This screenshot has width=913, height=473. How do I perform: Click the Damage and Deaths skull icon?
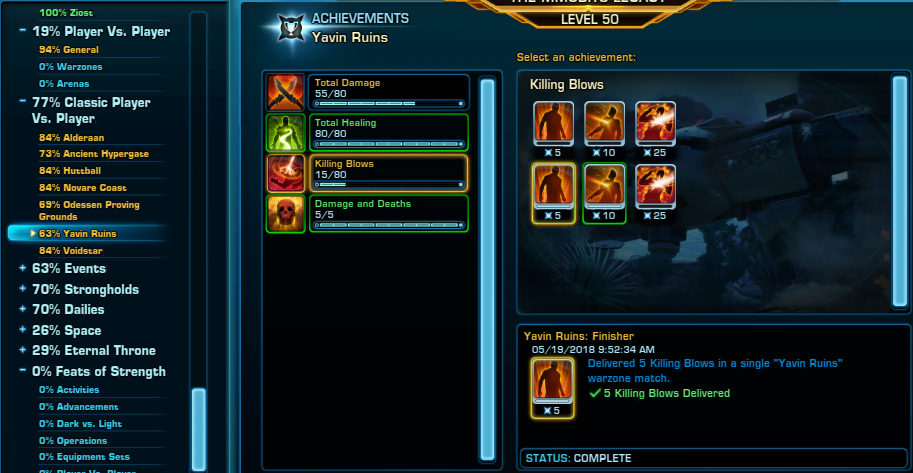coord(285,214)
